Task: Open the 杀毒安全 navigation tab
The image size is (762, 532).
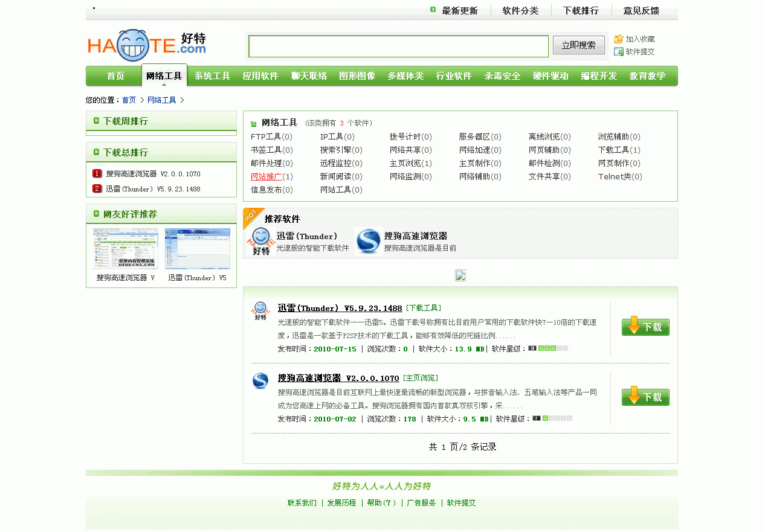Action: tap(502, 76)
